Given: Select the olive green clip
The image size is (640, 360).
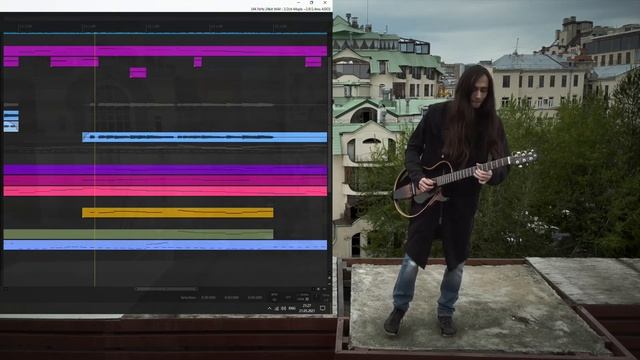Looking at the screenshot, I should click(x=138, y=234).
